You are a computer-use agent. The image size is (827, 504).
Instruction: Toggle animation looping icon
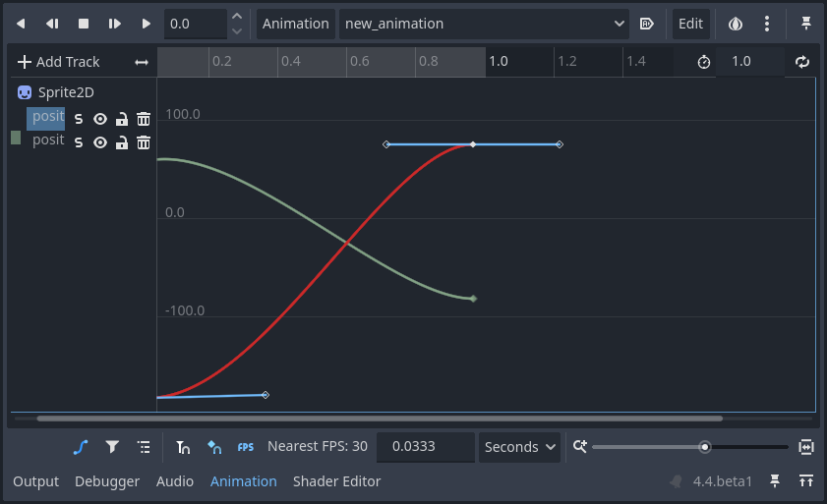coord(802,62)
